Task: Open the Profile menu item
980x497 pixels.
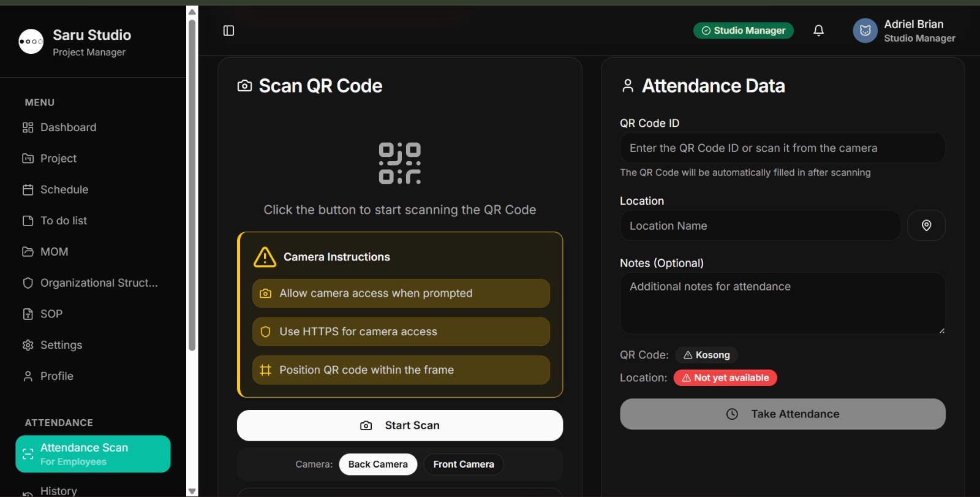Action: (93, 376)
